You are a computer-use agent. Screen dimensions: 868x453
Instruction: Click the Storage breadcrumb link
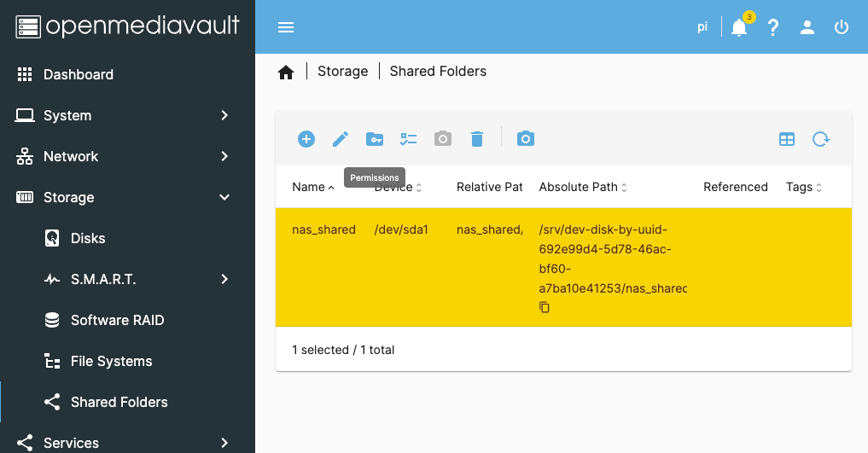point(343,72)
